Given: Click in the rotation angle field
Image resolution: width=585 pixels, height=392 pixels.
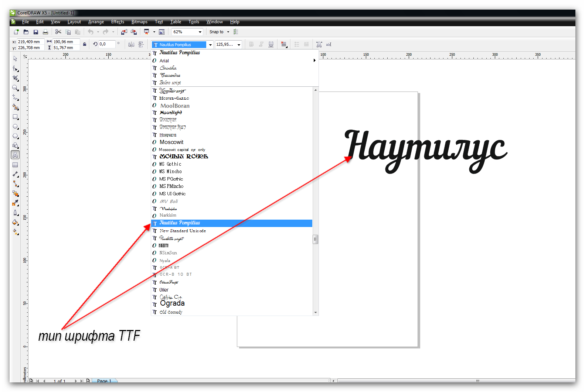Looking at the screenshot, I should click(106, 44).
